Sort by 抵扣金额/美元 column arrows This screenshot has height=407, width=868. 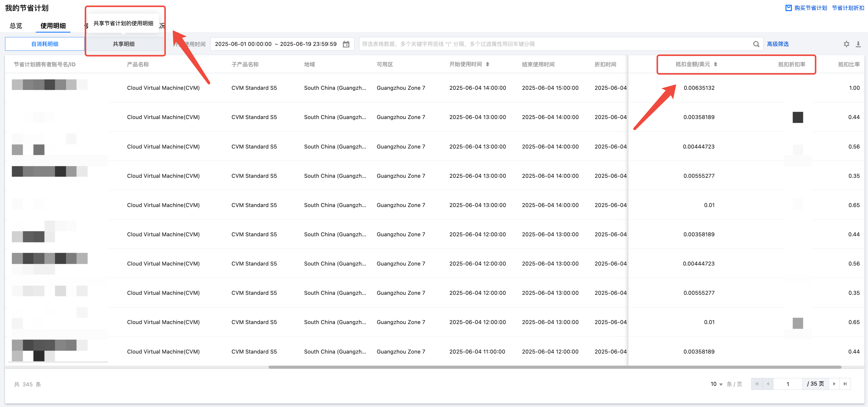pos(715,64)
